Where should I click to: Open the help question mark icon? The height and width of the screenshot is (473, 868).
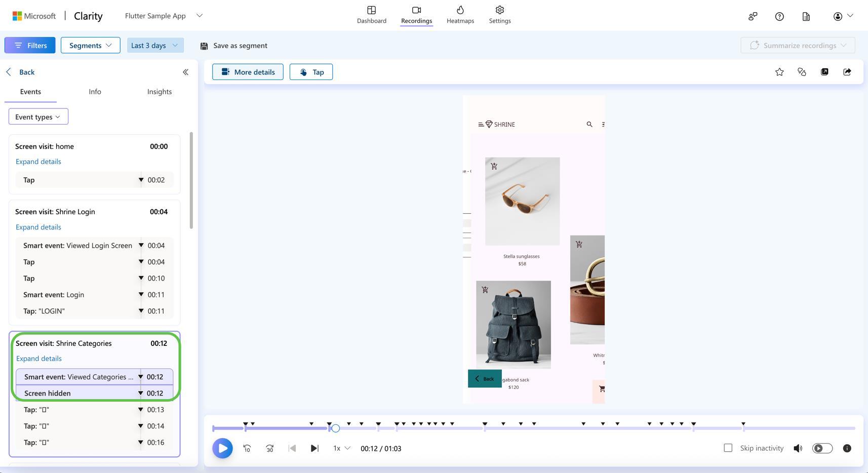tap(779, 16)
